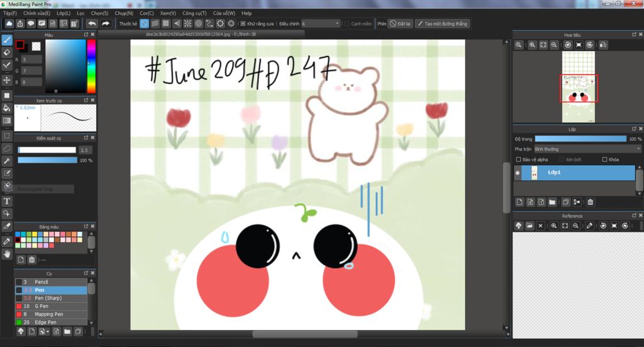This screenshot has height=347, width=644.
Task: Select the Move tool
Action: (6, 80)
